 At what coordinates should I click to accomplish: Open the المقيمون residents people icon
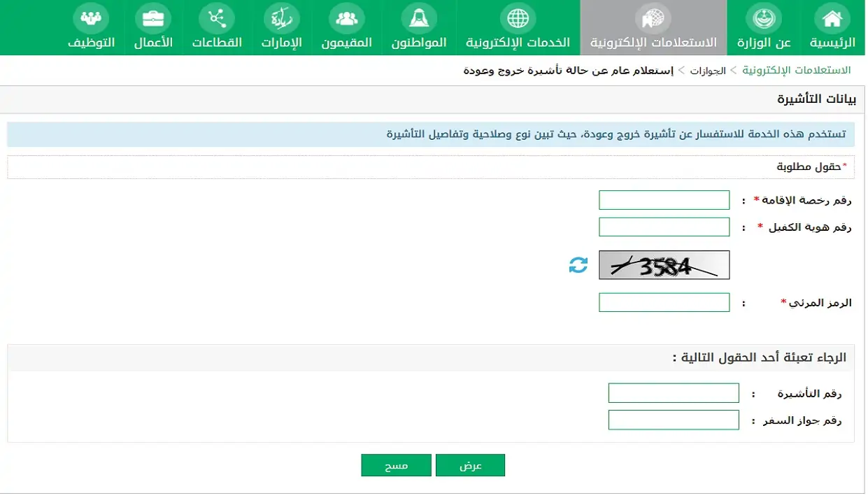(x=348, y=18)
